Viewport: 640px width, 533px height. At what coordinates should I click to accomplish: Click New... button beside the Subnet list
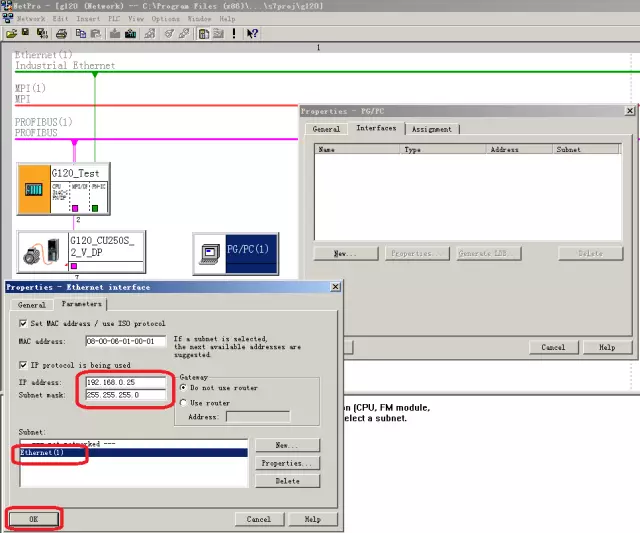click(288, 445)
